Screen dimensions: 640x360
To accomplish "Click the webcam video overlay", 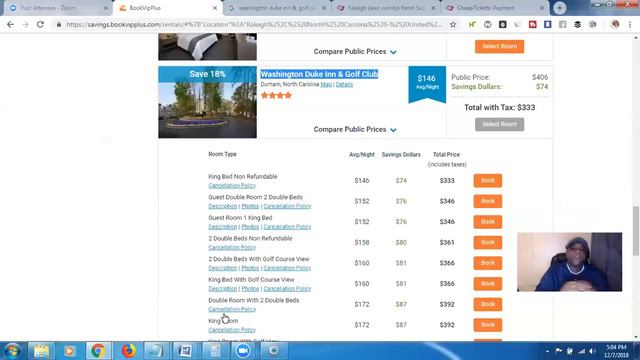I will [x=569, y=262].
